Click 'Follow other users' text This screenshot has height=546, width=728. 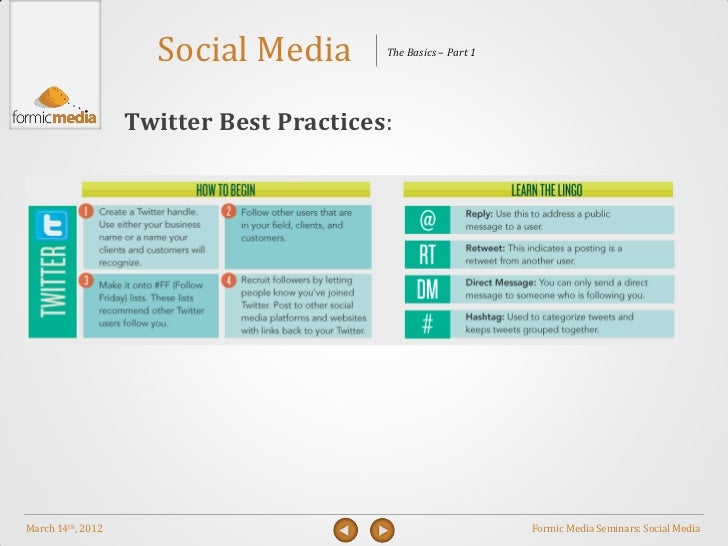tap(274, 213)
